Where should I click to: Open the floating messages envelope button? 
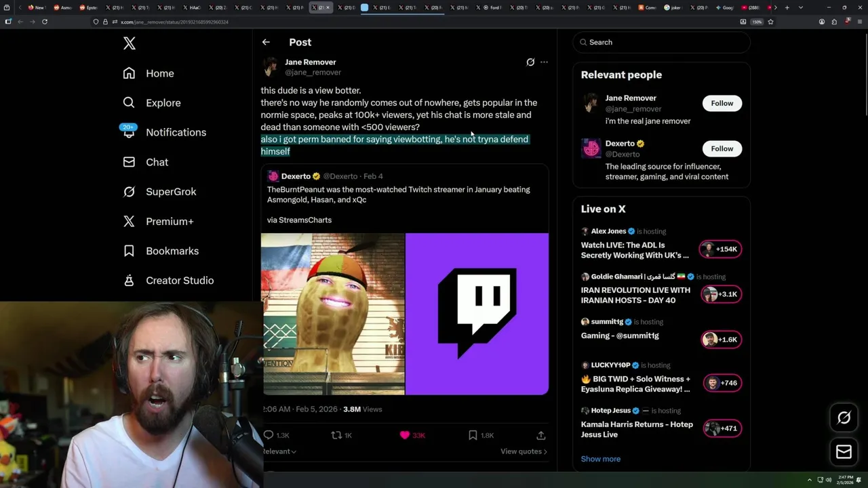(x=844, y=452)
